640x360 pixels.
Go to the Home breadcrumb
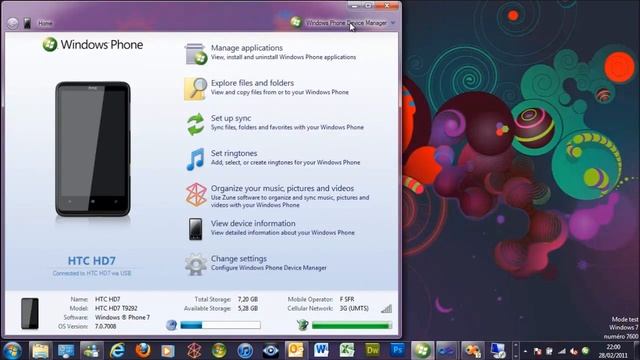[45, 23]
